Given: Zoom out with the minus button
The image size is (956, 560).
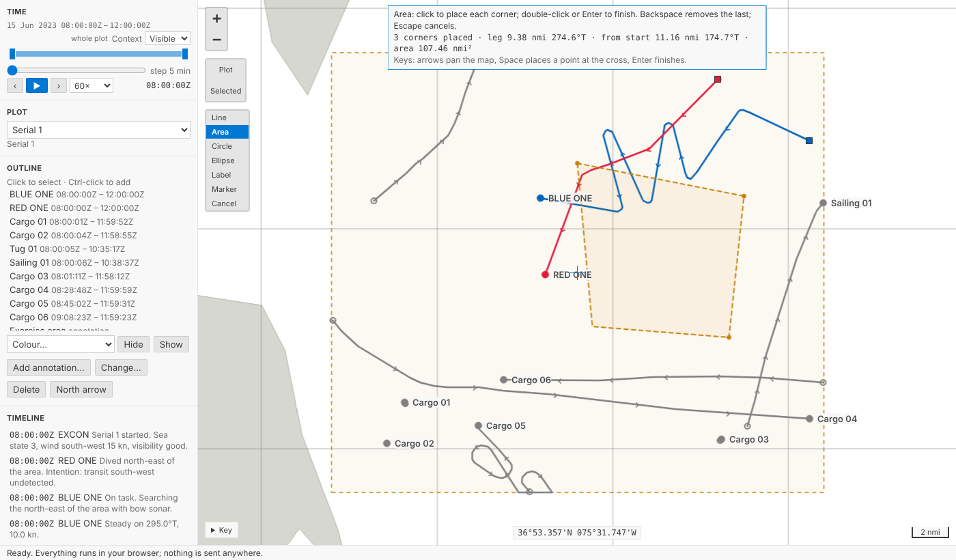Looking at the screenshot, I should [x=216, y=40].
